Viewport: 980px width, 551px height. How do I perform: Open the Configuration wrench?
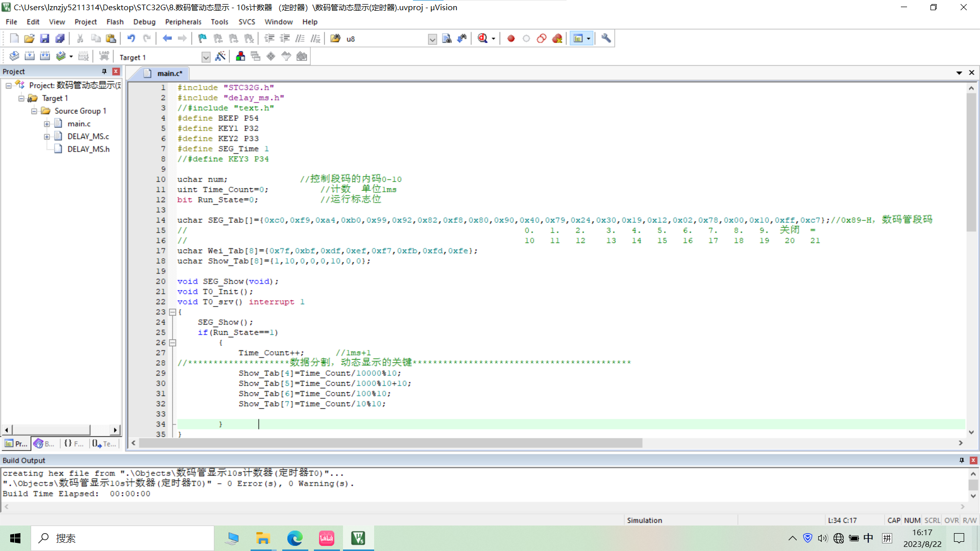point(606,38)
